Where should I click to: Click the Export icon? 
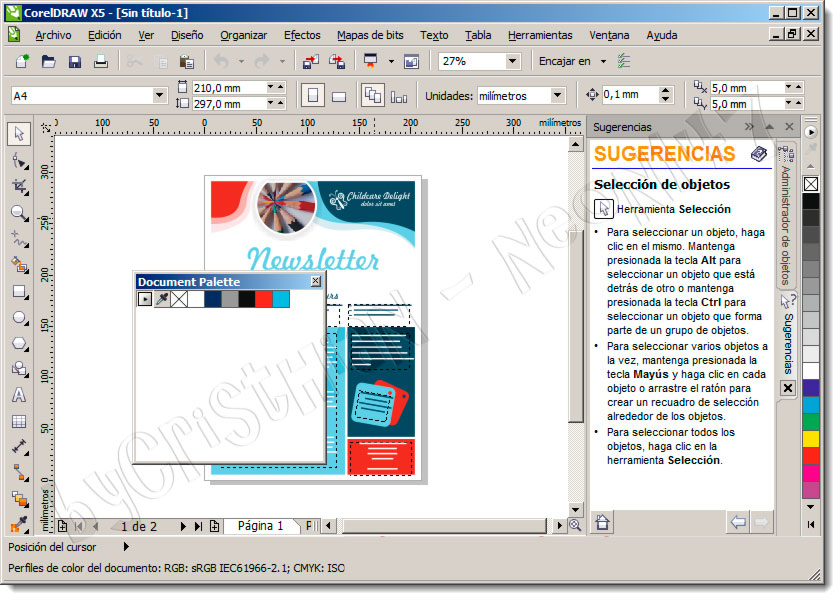coord(337,62)
